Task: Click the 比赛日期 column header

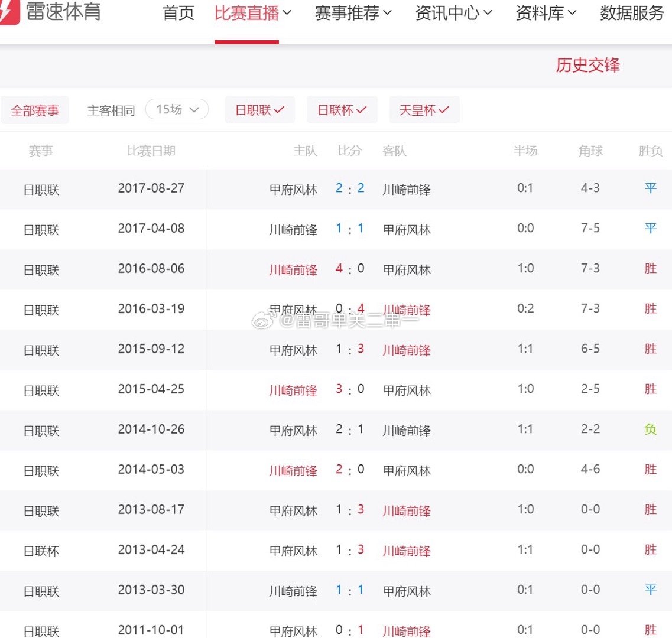Action: point(151,151)
